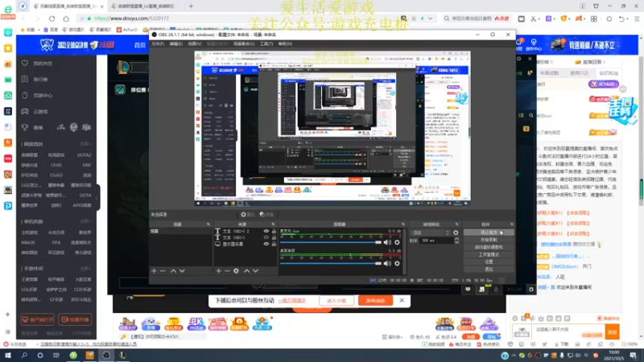Open settings gear for the bottom (desktop audio) mixer channel
Image resolution: width=644 pixels, height=362 pixels.
point(397,264)
